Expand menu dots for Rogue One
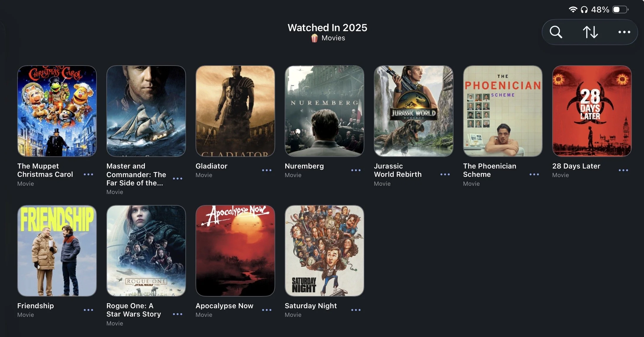This screenshot has width=644, height=337. point(177,314)
